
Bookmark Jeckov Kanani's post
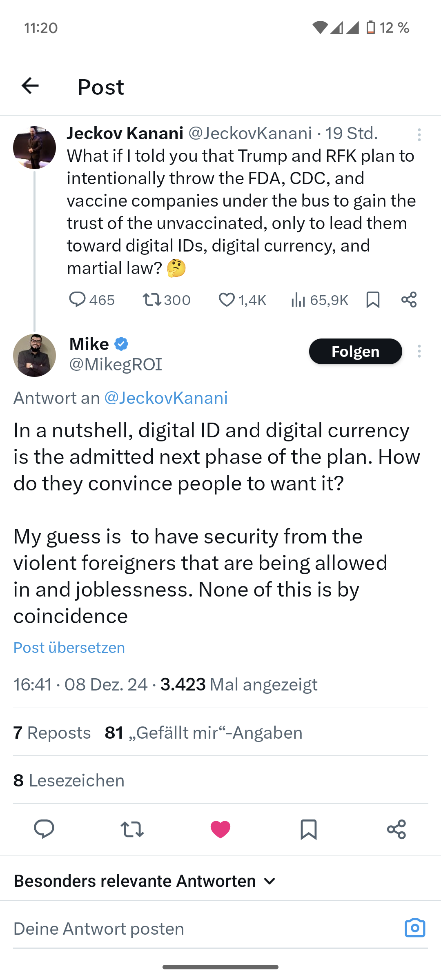(373, 300)
